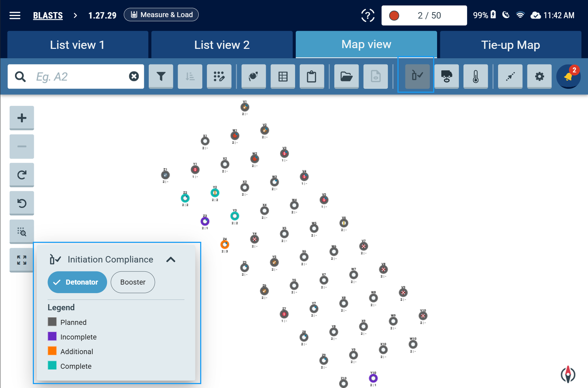Select hole X4 on the map
The height and width of the screenshot is (388, 588).
(264, 211)
